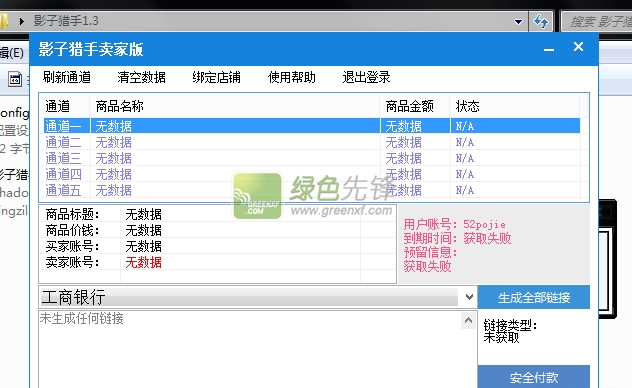Sort by 商品金额 column header
Image resolution: width=632 pixels, height=388 pixels.
tap(415, 106)
